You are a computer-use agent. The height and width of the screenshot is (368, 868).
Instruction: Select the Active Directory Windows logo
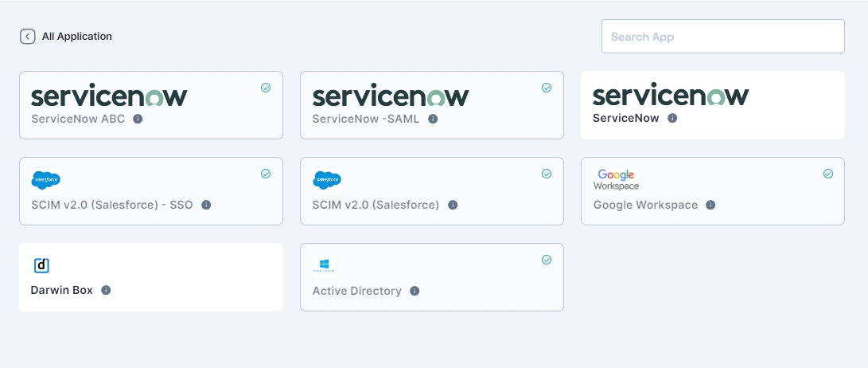coord(324,265)
